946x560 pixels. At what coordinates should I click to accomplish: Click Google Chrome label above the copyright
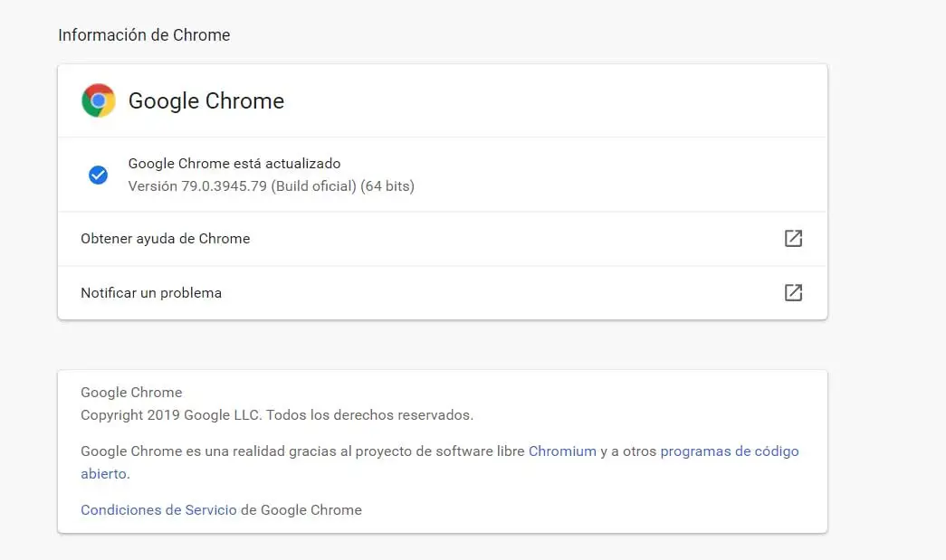pyautogui.click(x=131, y=393)
